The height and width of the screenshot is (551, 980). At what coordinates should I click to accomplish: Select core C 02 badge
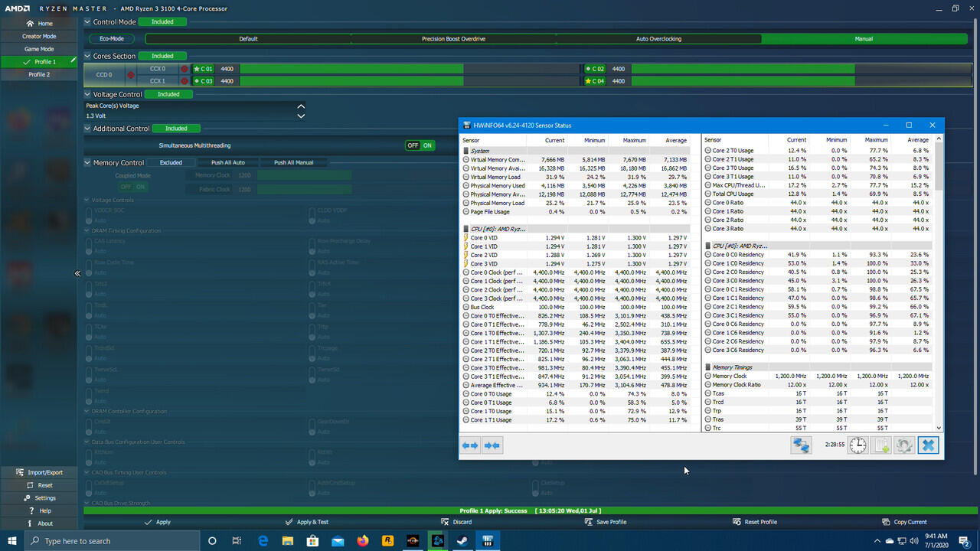pos(595,69)
